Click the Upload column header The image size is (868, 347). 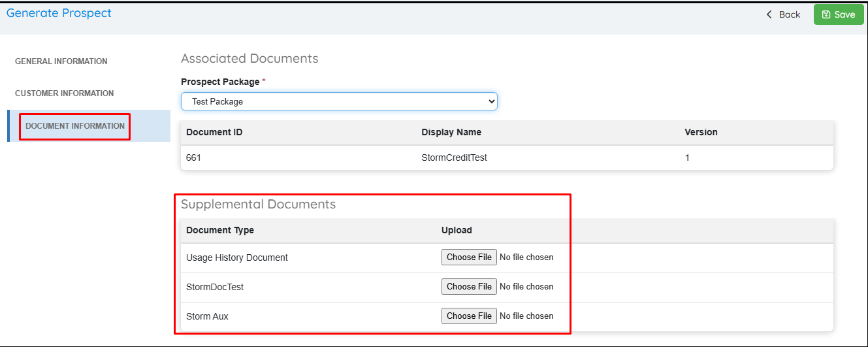click(x=457, y=230)
